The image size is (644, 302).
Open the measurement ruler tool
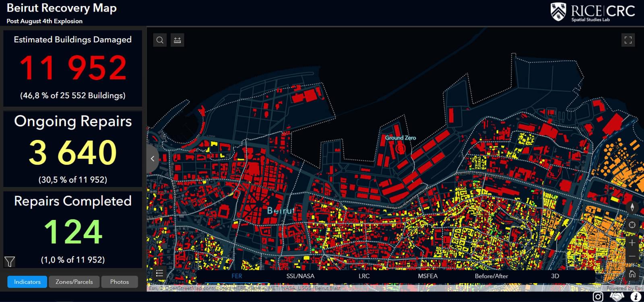tap(177, 40)
